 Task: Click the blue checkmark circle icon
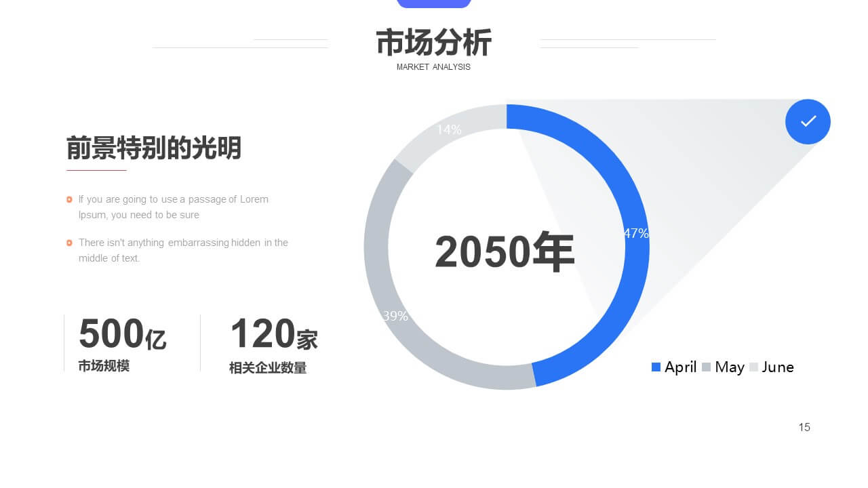point(808,121)
